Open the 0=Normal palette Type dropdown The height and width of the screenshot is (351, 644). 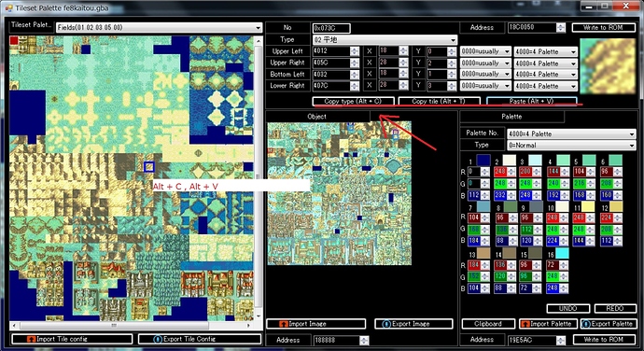(x=571, y=145)
